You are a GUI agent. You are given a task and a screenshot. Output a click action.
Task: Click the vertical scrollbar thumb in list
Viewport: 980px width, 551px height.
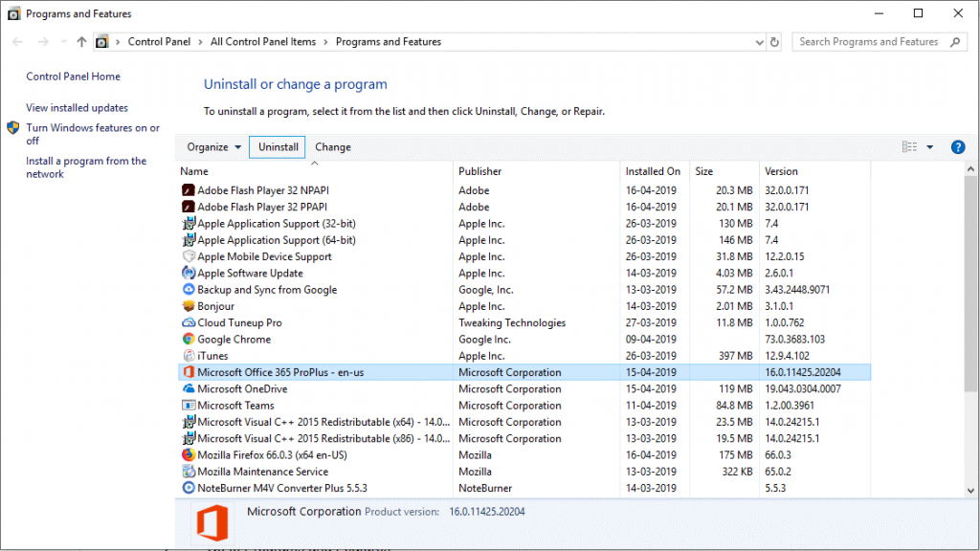(970, 284)
